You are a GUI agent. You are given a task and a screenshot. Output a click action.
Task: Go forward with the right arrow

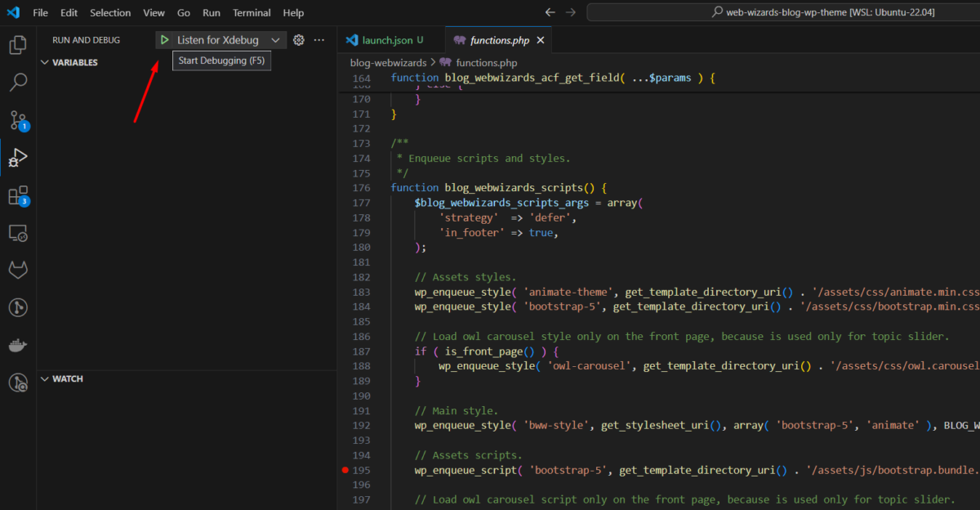coord(571,12)
